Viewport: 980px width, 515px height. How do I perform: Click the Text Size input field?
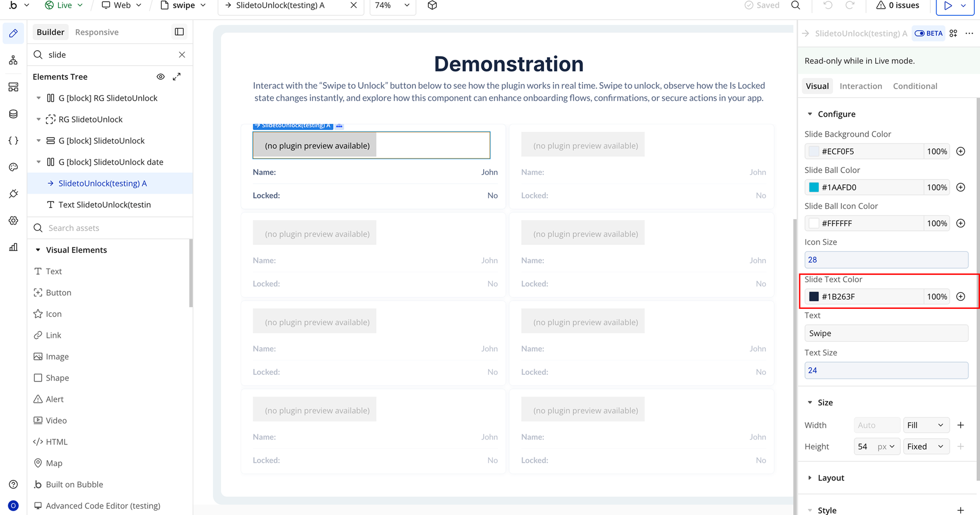(886, 370)
